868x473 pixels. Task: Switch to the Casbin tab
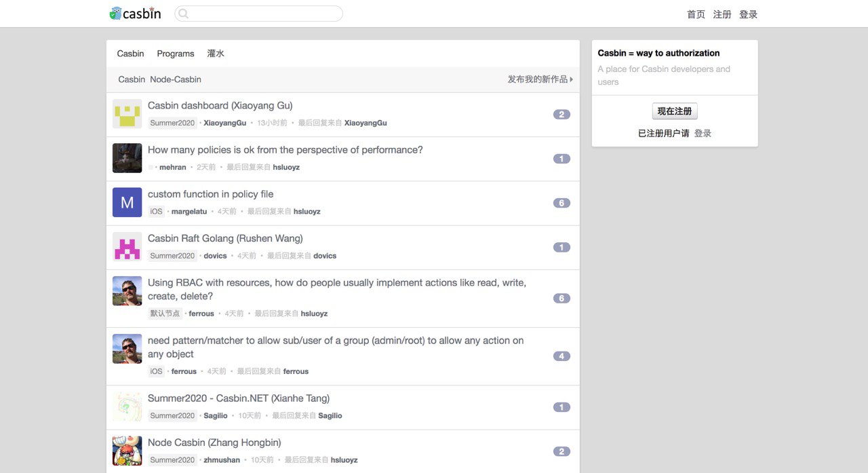130,54
